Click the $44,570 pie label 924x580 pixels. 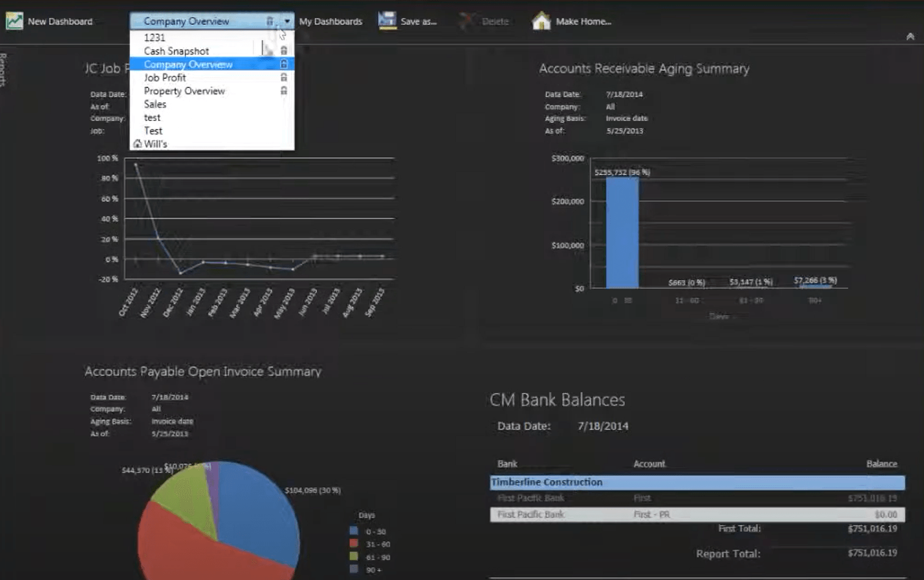pyautogui.click(x=147, y=470)
